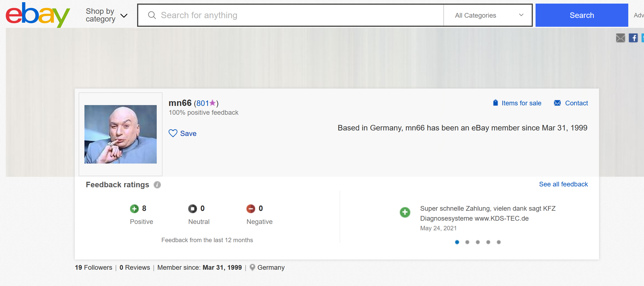The image size is (644, 286).
Task: Click the neutral feedback icon
Action: coord(192,209)
